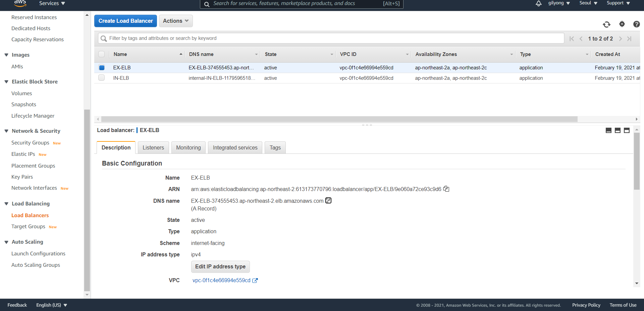
Task: Go to next page of results
Action: (621, 39)
